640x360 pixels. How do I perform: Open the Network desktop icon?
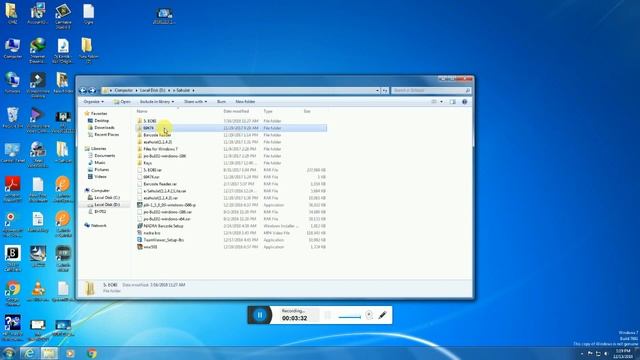pos(13,83)
